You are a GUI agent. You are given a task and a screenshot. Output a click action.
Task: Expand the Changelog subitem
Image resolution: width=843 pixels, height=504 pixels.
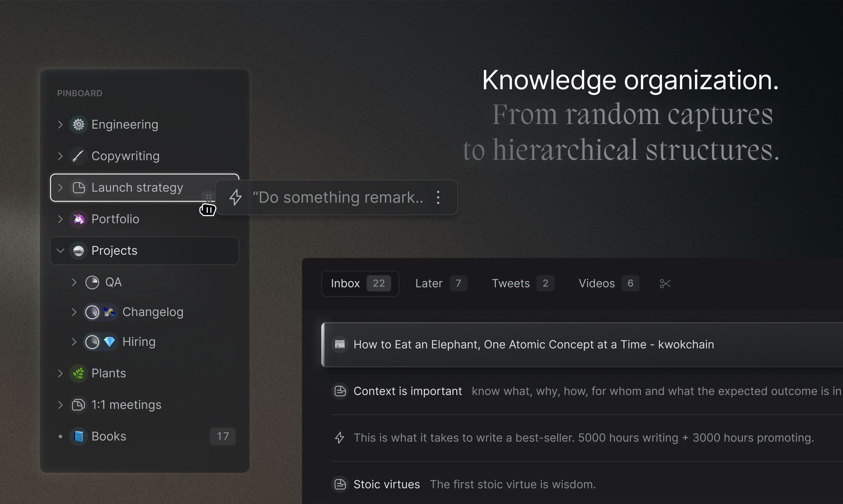coord(74,312)
